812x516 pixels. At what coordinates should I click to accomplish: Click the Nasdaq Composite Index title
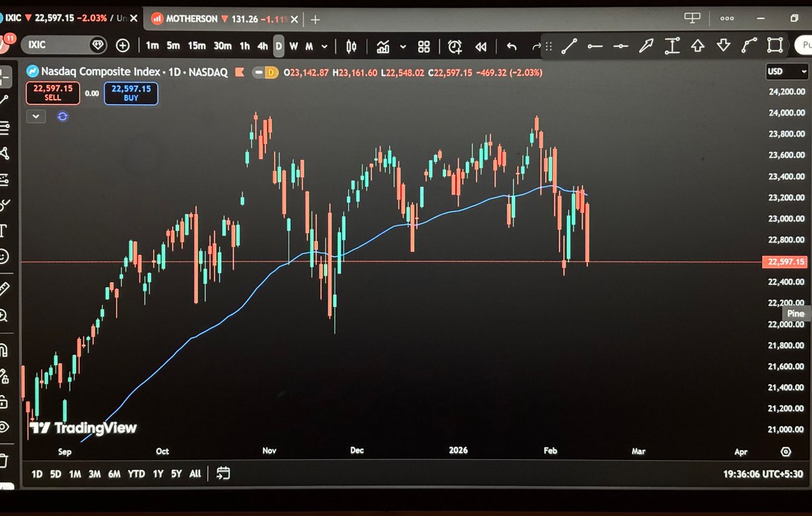[101, 71]
